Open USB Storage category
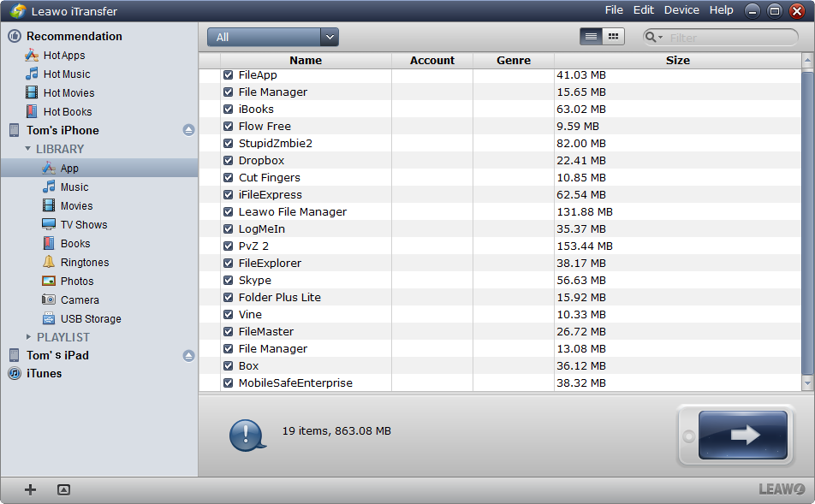Screen dimensions: 815x504 (x=81, y=318)
